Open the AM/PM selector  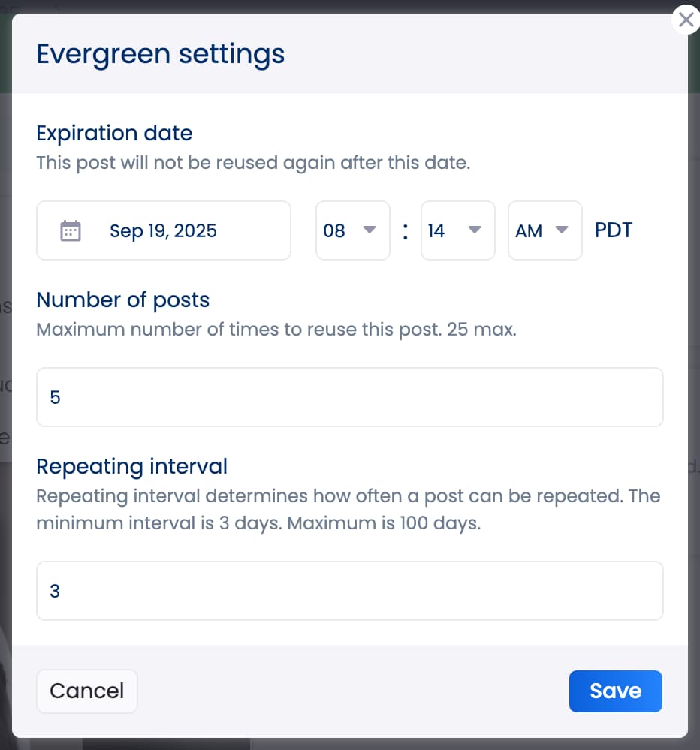point(545,230)
